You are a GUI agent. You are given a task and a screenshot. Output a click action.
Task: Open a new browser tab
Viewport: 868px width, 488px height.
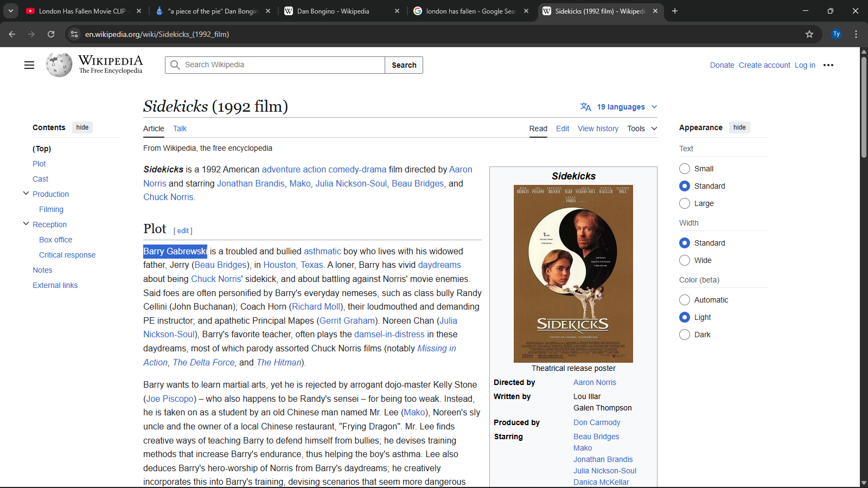[675, 11]
